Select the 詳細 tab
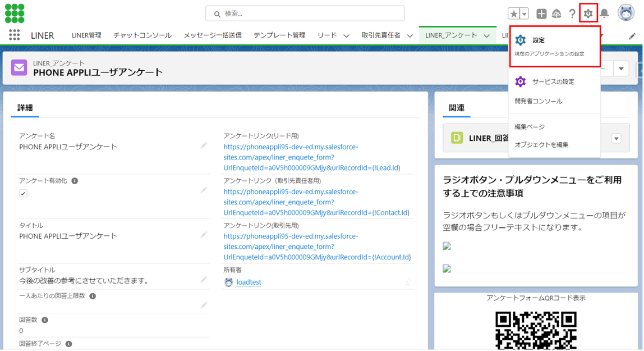Image resolution: width=644 pixels, height=351 pixels. click(25, 108)
